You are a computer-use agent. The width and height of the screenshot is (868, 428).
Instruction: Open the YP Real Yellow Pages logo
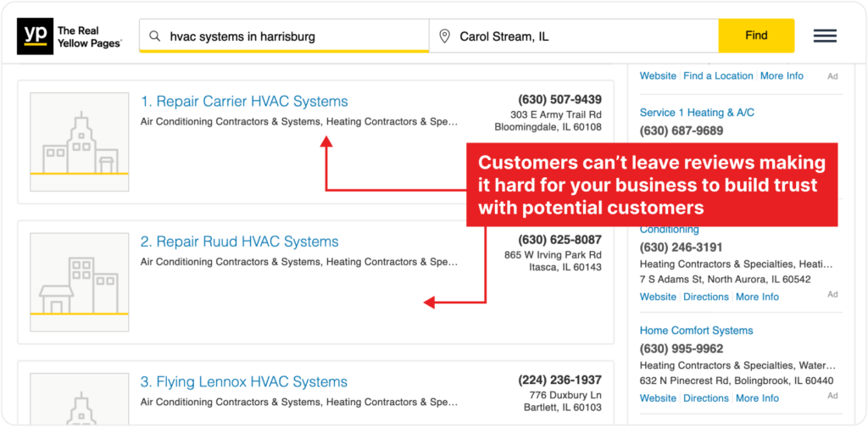tap(70, 36)
